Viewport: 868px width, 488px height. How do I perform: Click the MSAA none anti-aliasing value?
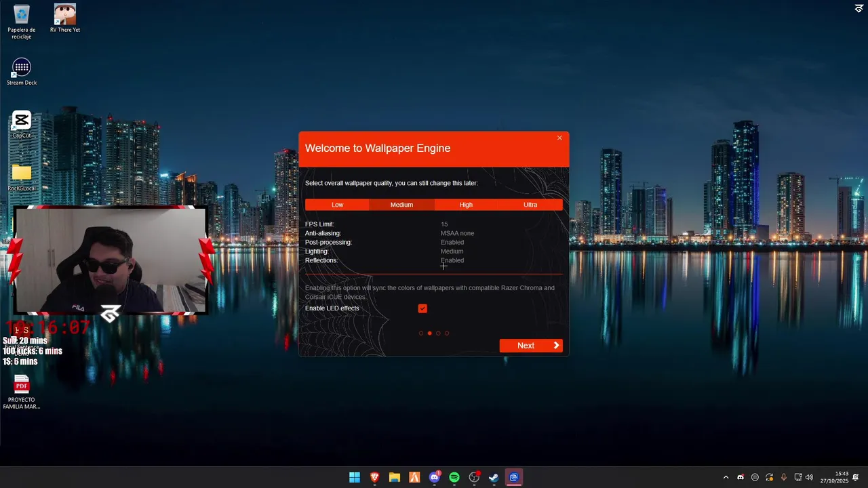[x=457, y=233]
